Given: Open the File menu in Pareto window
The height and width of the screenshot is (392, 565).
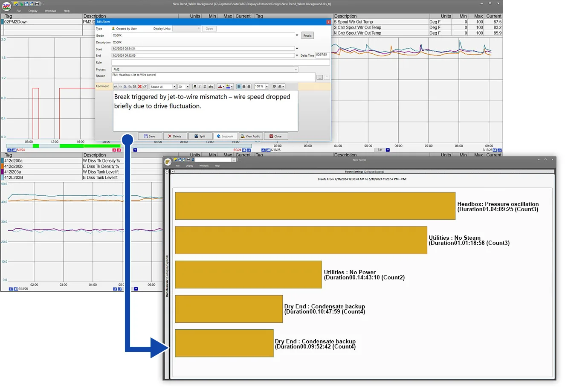Looking at the screenshot, I should coord(178,166).
